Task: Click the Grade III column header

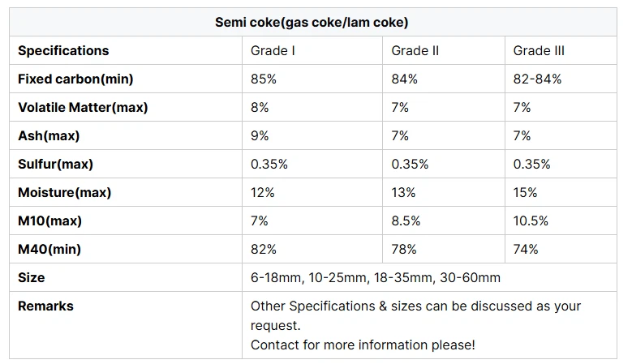Action: (x=539, y=50)
